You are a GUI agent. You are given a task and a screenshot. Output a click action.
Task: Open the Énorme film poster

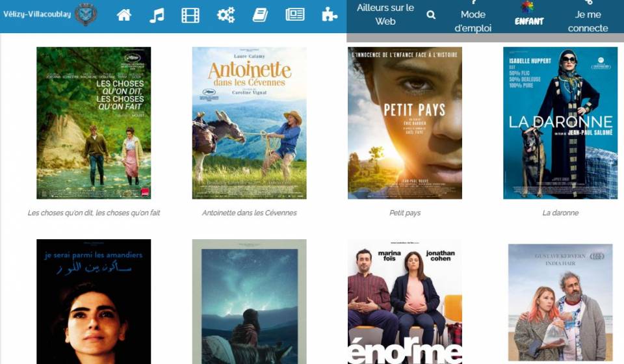pos(405,302)
